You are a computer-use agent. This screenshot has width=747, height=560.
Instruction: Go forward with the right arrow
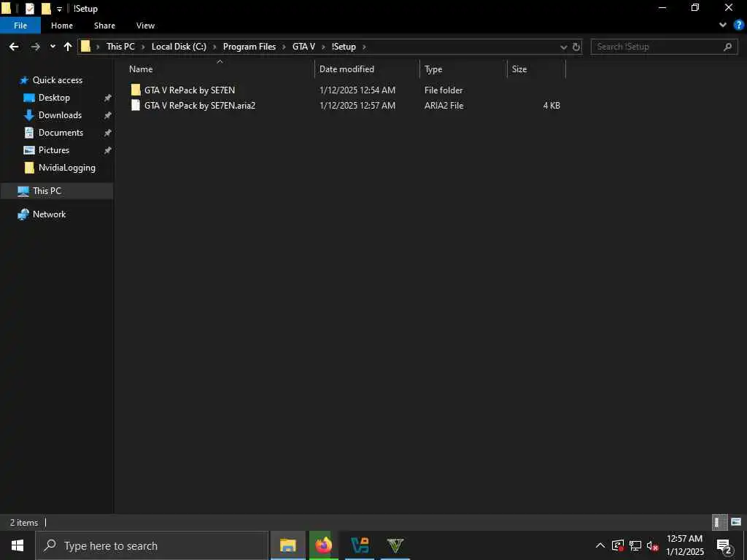(35, 47)
